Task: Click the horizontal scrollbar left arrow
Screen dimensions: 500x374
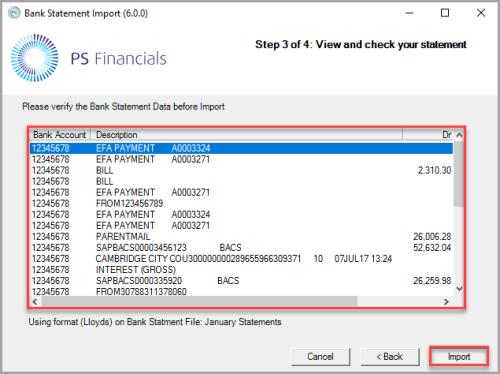Action: point(35,302)
